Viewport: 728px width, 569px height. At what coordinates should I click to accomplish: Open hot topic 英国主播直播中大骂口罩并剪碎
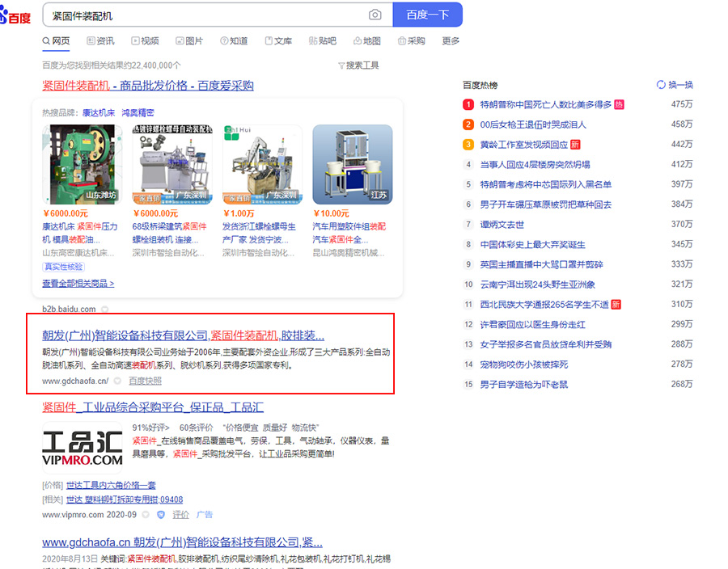[541, 264]
